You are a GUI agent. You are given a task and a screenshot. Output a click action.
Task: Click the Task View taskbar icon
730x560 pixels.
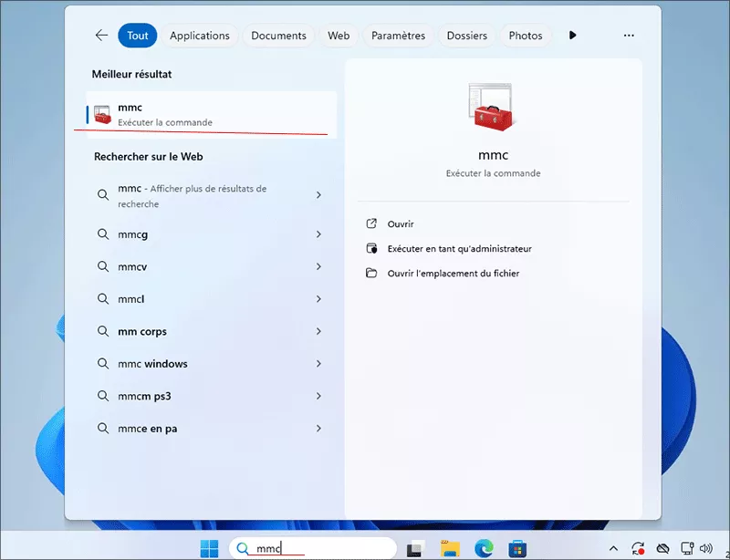tap(416, 548)
